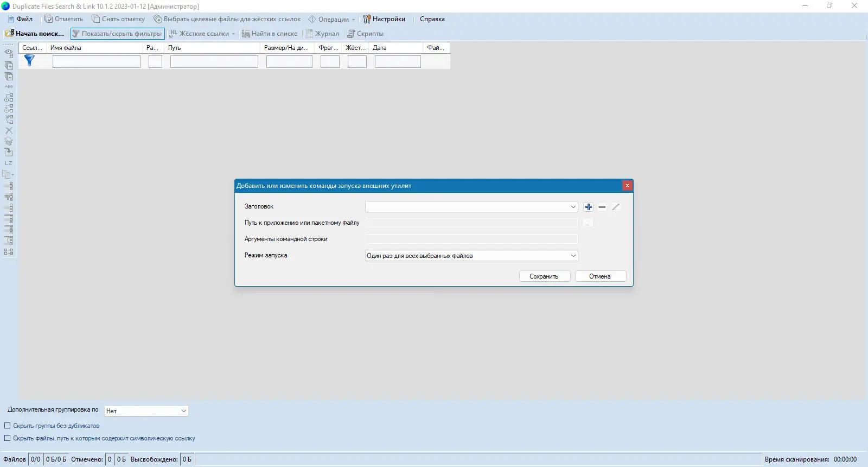Click the squares-with-arrows icon at sidebar bottom
The width and height of the screenshot is (868, 467).
coord(9,251)
